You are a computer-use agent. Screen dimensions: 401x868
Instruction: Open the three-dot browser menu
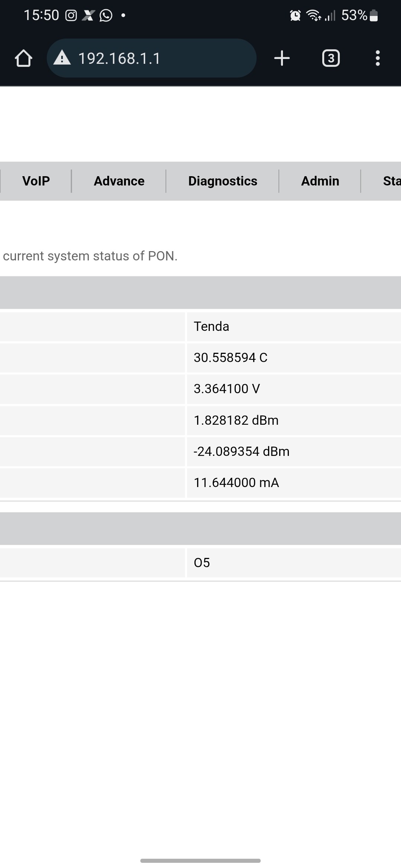(x=378, y=58)
